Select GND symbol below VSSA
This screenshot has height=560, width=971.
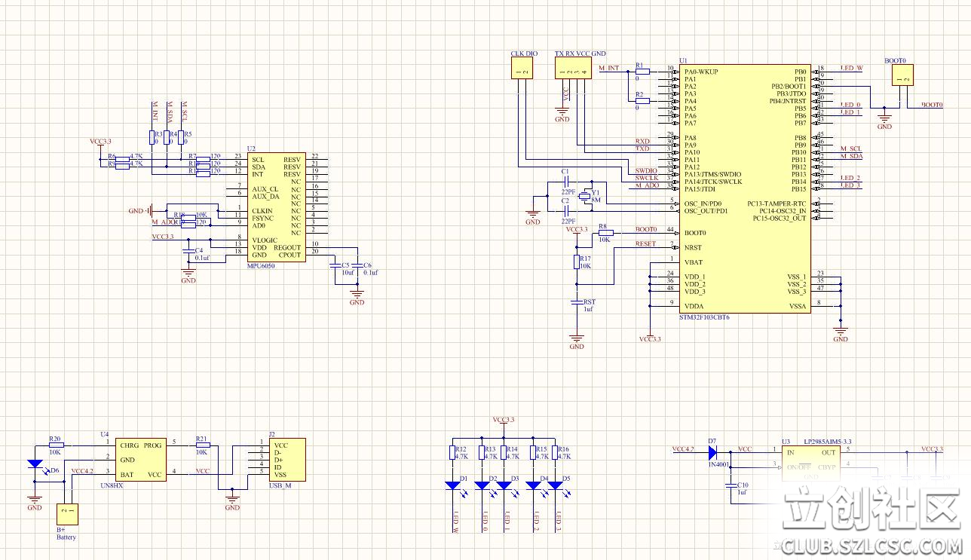(x=841, y=332)
